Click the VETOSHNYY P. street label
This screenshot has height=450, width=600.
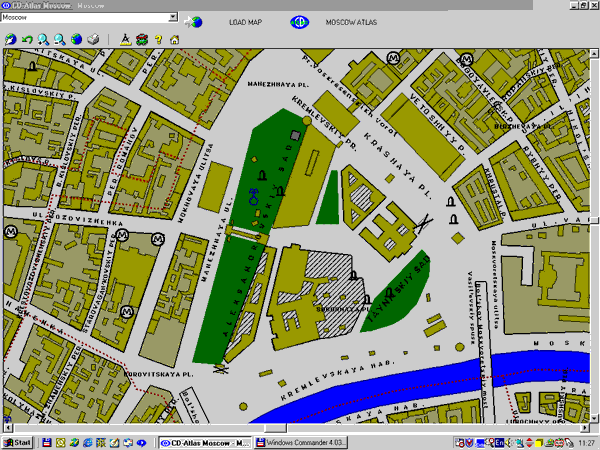(x=438, y=124)
